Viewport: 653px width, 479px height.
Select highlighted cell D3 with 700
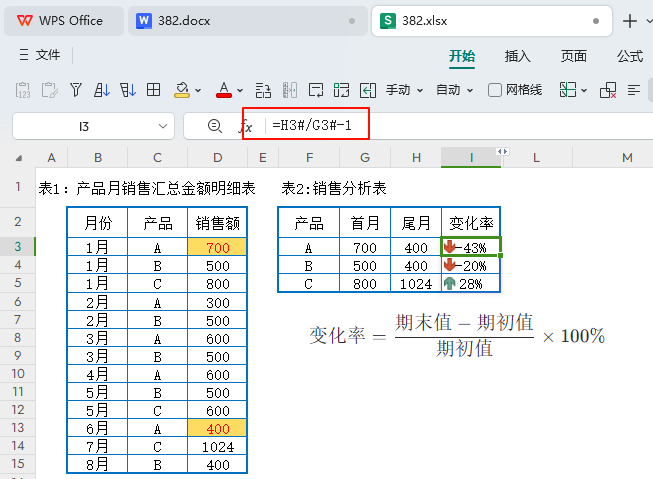[x=217, y=247]
